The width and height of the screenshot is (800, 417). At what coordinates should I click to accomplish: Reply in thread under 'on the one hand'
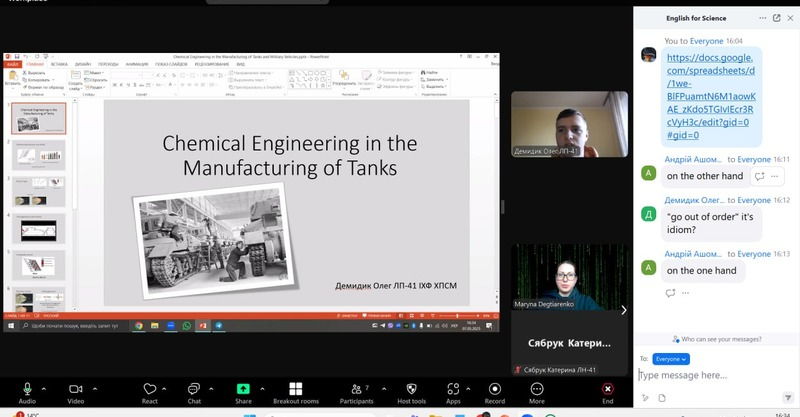click(x=670, y=293)
